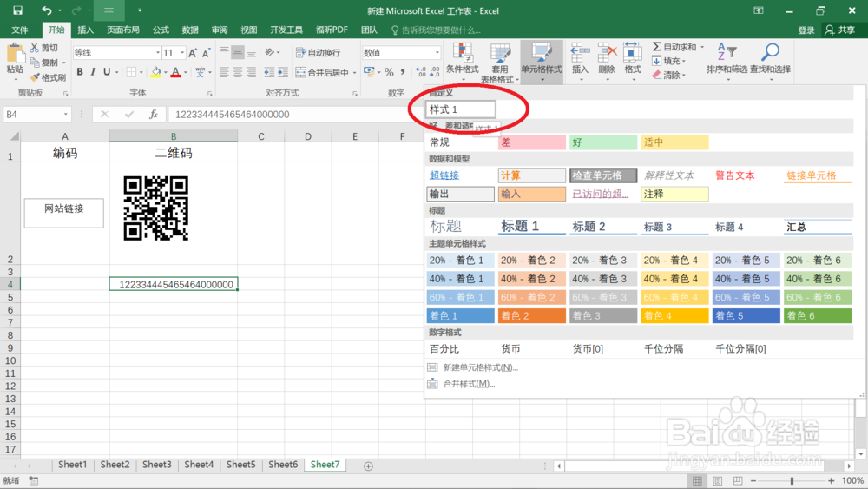The height and width of the screenshot is (489, 868).
Task: Switch to the Formulas (公式) tab
Action: click(x=161, y=30)
